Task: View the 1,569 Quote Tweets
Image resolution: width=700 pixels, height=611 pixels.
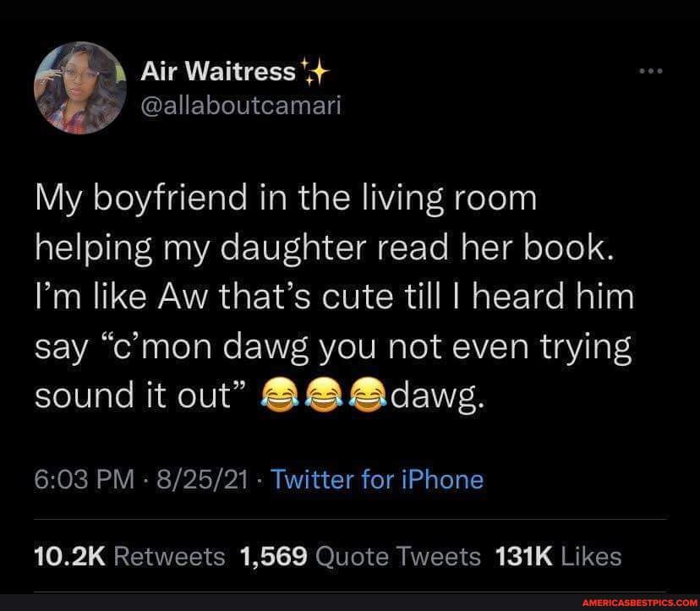Action: pyautogui.click(x=360, y=557)
